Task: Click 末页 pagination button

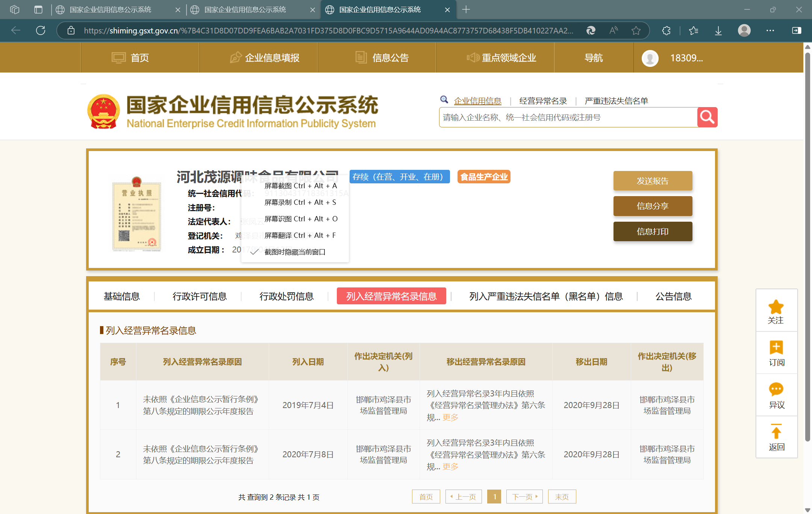Action: pyautogui.click(x=562, y=497)
